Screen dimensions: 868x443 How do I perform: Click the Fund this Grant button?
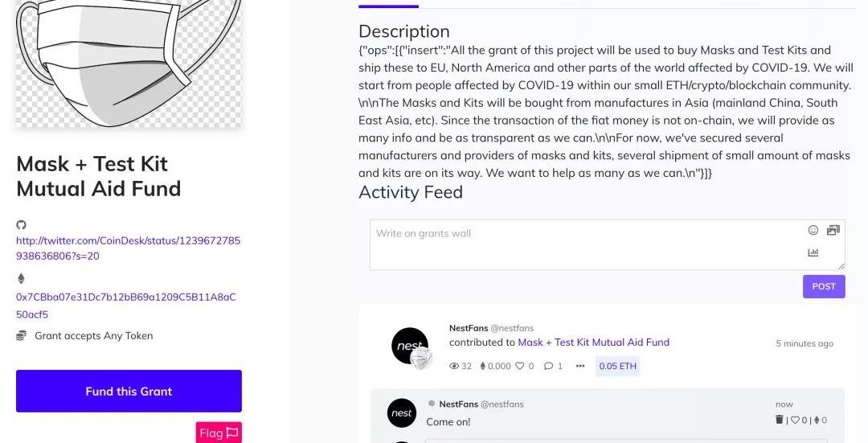(129, 392)
